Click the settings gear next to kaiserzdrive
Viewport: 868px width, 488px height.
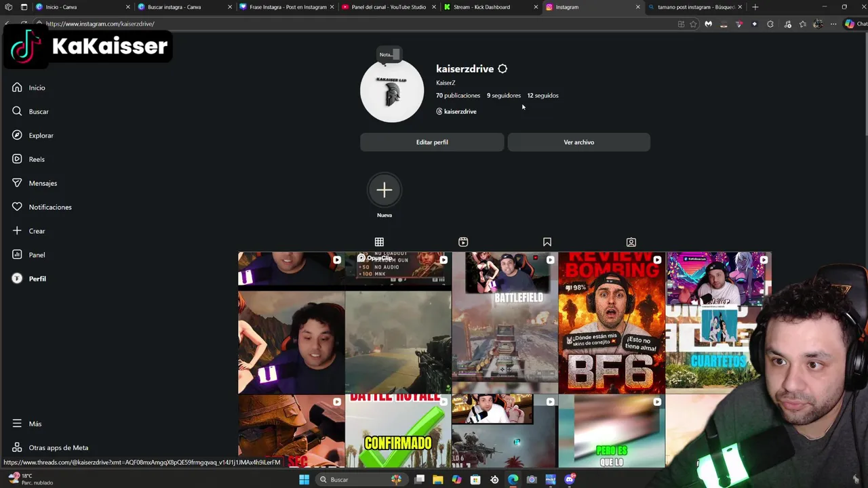pos(502,69)
